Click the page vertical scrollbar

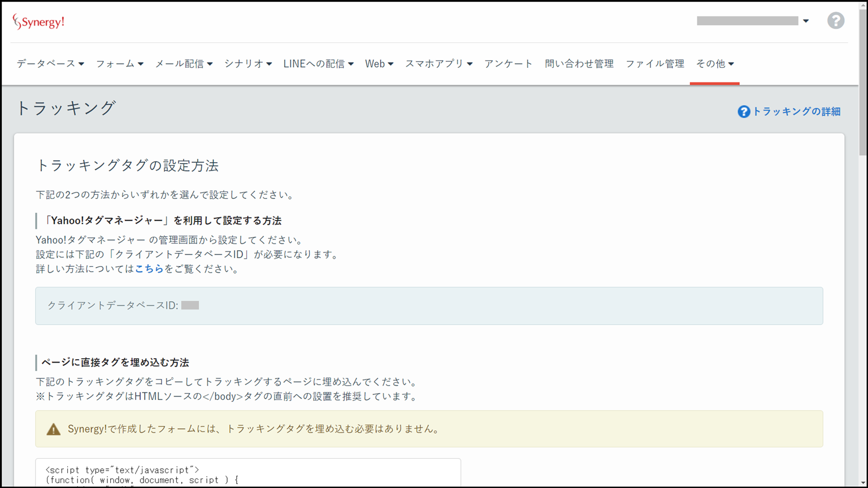click(862, 226)
